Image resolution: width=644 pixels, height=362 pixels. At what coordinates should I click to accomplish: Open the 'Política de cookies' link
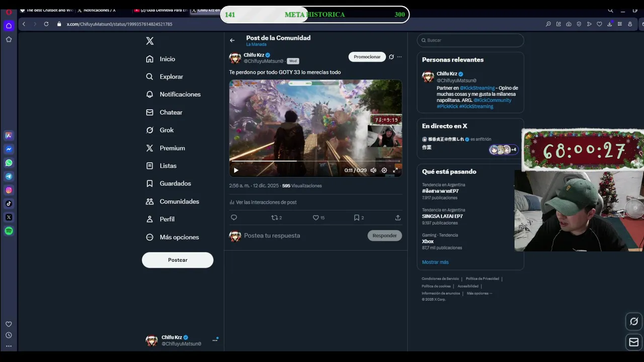tap(436, 286)
